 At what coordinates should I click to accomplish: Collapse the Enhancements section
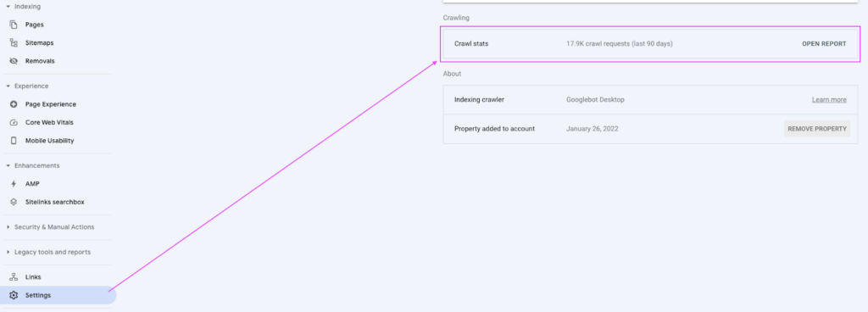click(8, 165)
